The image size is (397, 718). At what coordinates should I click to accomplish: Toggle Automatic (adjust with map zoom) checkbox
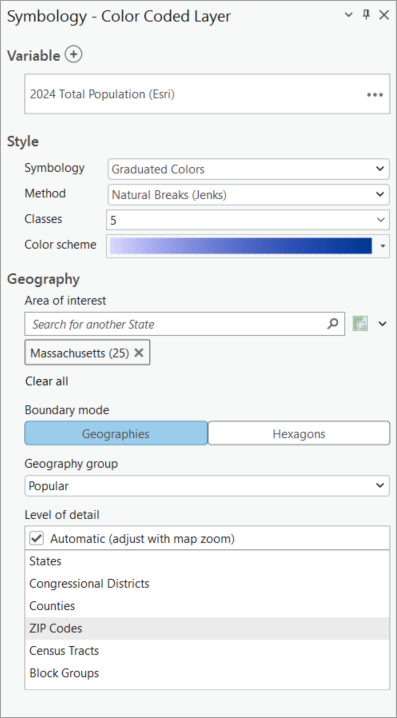(37, 538)
